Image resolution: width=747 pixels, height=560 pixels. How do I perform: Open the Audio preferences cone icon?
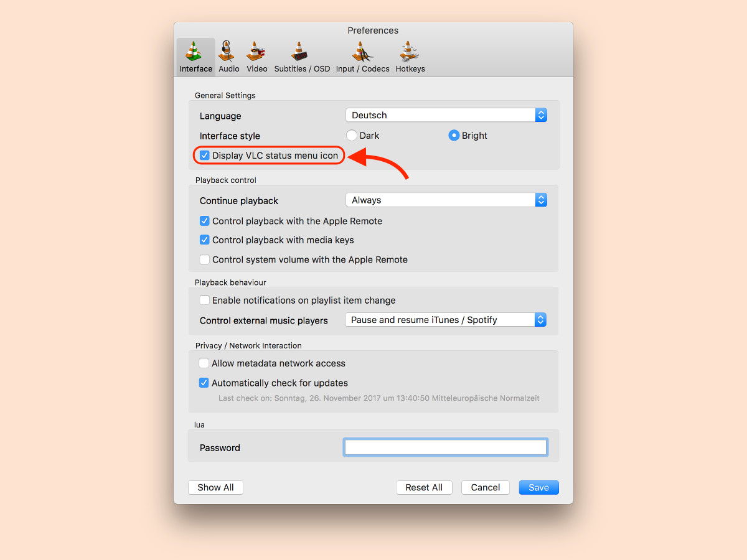229,52
